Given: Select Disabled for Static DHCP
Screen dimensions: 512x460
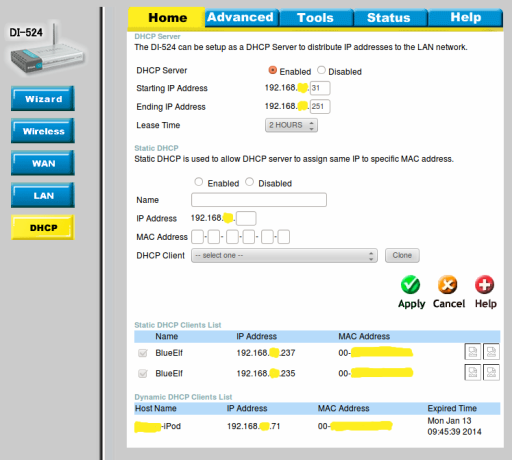Looking at the screenshot, I should point(249,182).
